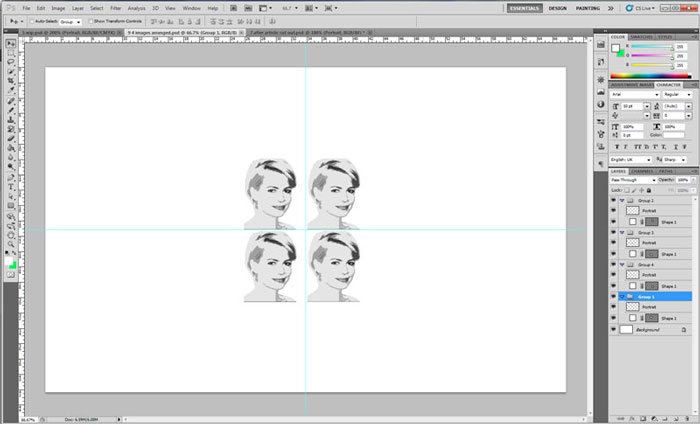Click the Painting workspace button
This screenshot has height=424, width=700.
589,7
